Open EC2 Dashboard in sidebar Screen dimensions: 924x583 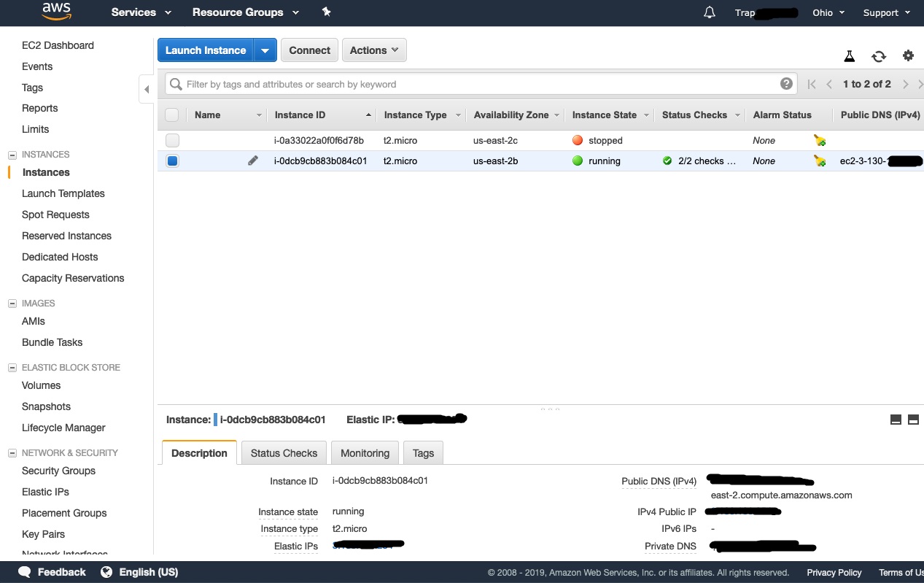coord(58,45)
